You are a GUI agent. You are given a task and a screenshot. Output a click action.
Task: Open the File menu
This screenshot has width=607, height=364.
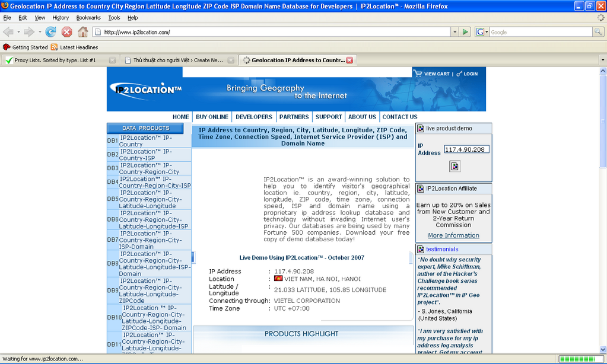tap(7, 17)
